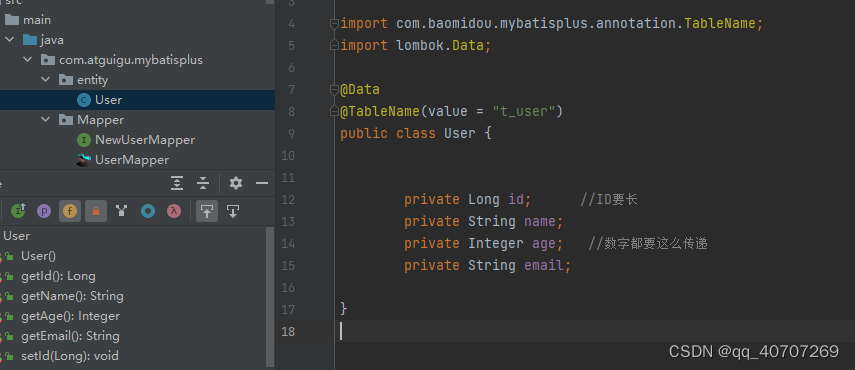Click the Structure panel vertical scrollbar

(270, 297)
